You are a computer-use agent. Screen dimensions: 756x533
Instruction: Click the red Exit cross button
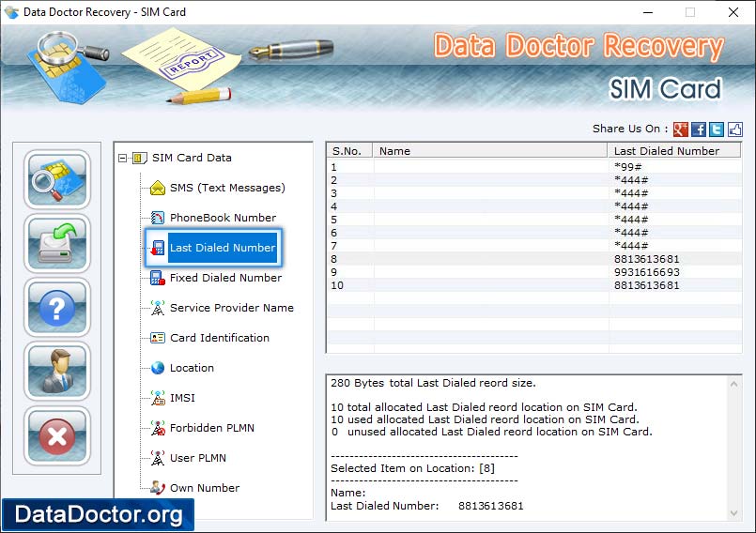57,435
